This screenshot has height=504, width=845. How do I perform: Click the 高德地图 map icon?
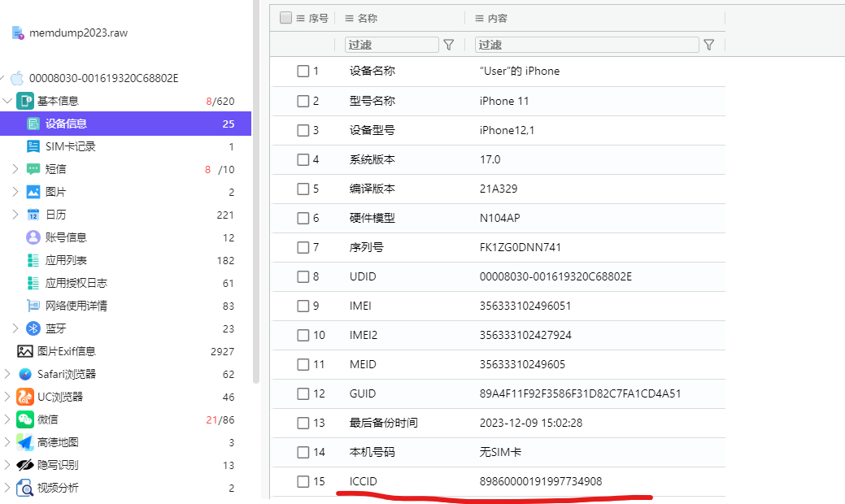[24, 442]
